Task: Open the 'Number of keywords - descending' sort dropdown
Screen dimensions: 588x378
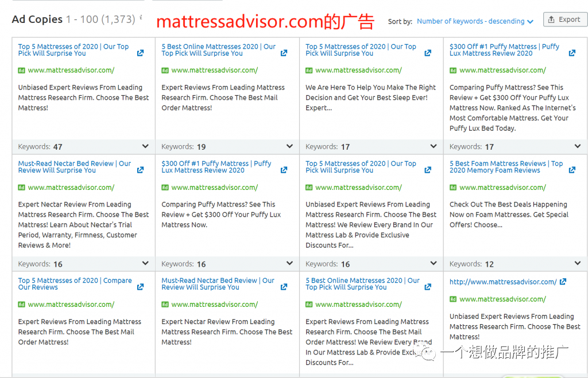Action: coord(475,21)
